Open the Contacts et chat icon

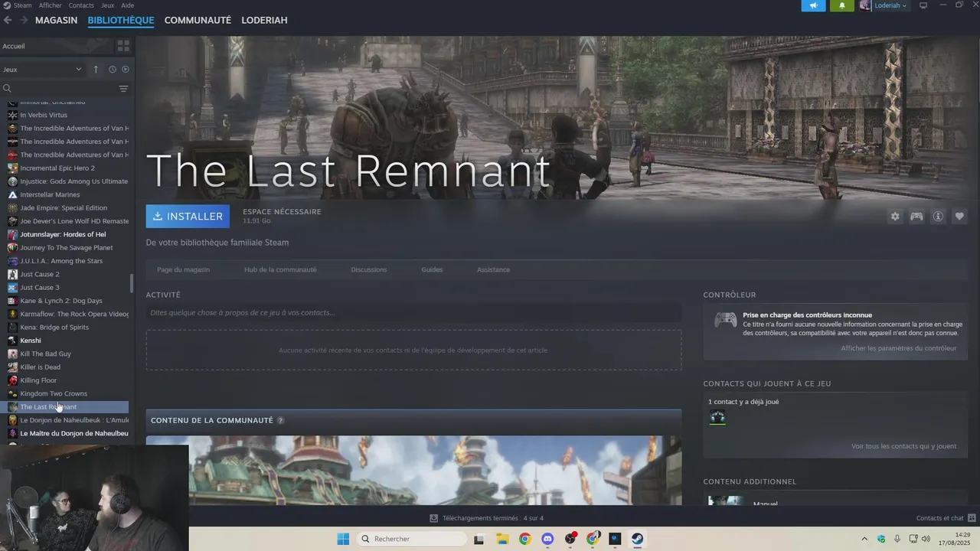(x=972, y=518)
